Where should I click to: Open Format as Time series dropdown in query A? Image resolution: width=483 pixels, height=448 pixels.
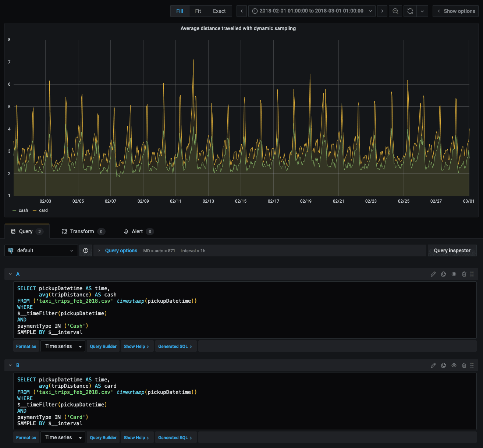[63, 346]
